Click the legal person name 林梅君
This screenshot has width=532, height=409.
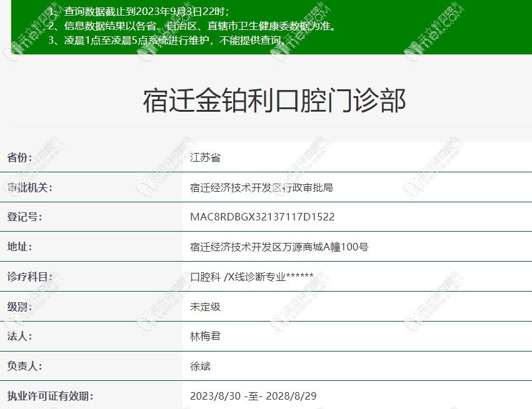205,336
